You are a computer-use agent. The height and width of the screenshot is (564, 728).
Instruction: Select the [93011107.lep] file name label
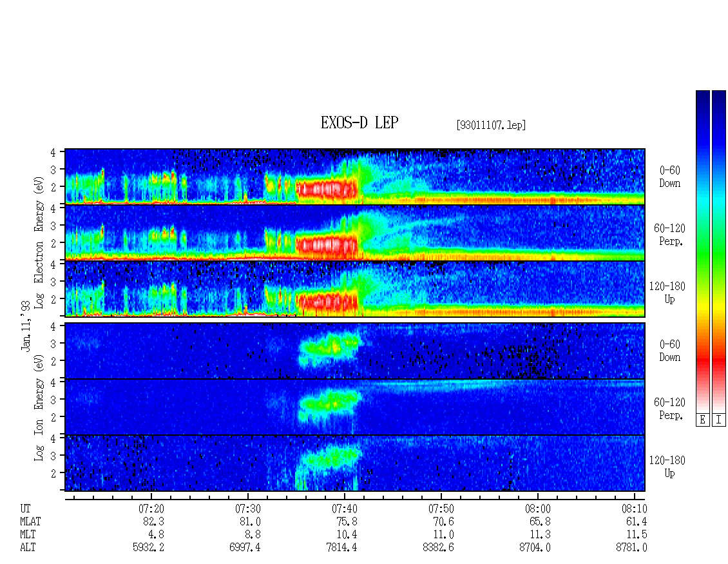491,125
